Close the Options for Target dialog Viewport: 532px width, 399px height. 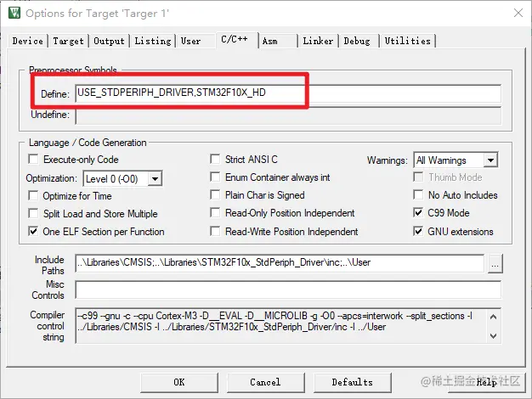[x=518, y=13]
